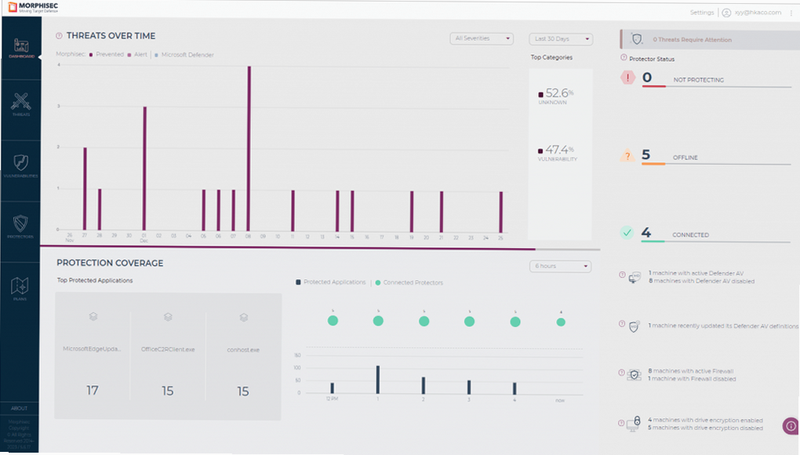Toggle the Prevented legend entry
This screenshot has height=455, width=800.
pos(106,55)
